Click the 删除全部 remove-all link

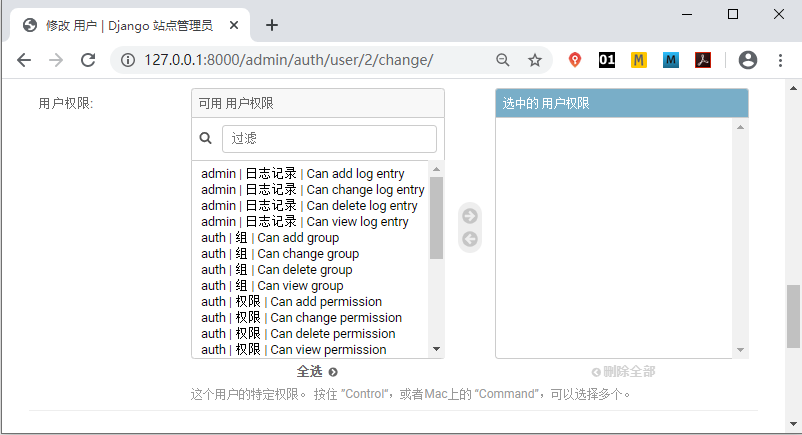point(623,372)
